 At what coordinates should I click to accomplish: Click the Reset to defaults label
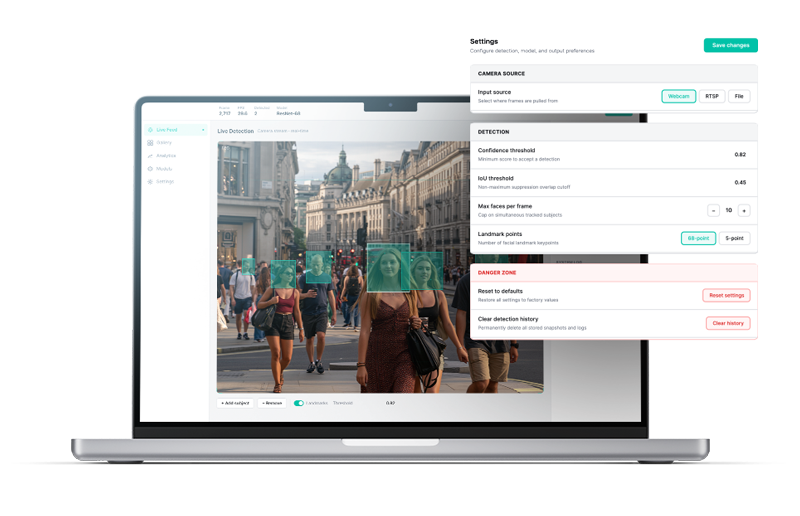click(500, 291)
